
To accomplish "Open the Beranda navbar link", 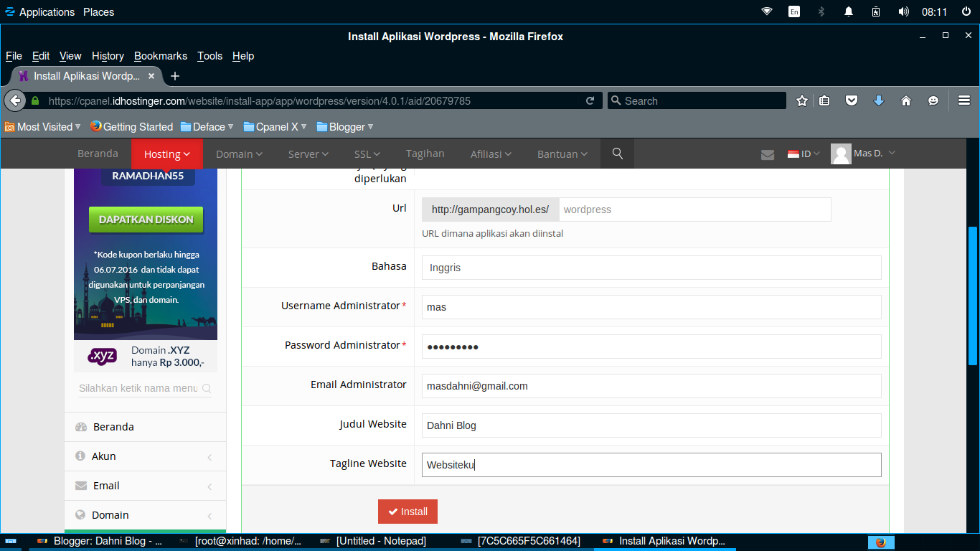I will (98, 154).
